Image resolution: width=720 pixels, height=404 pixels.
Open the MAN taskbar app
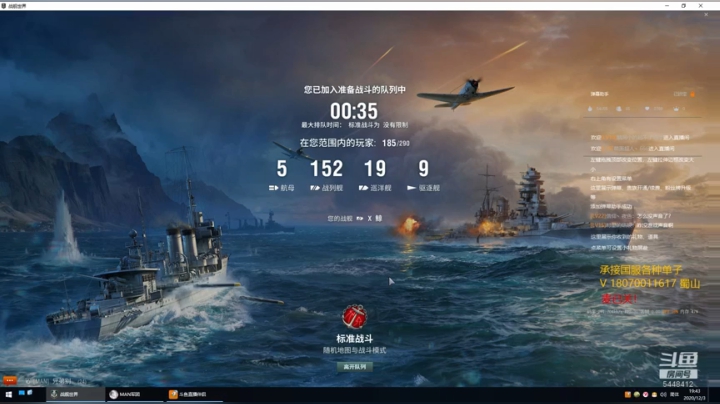click(135, 394)
